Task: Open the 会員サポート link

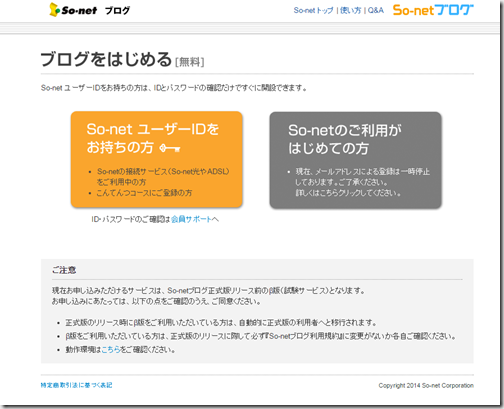Action: click(x=191, y=219)
